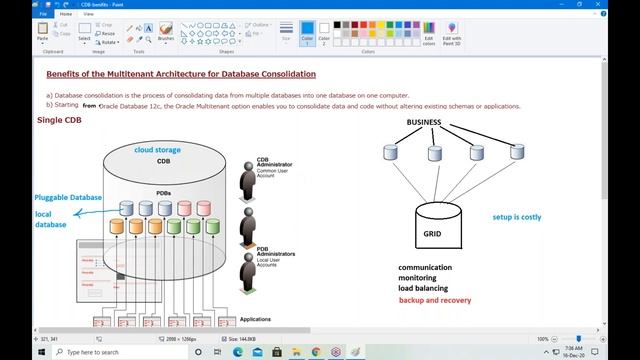Click the zoom out minus button
This screenshot has width=640, height=360.
[x=554, y=339]
